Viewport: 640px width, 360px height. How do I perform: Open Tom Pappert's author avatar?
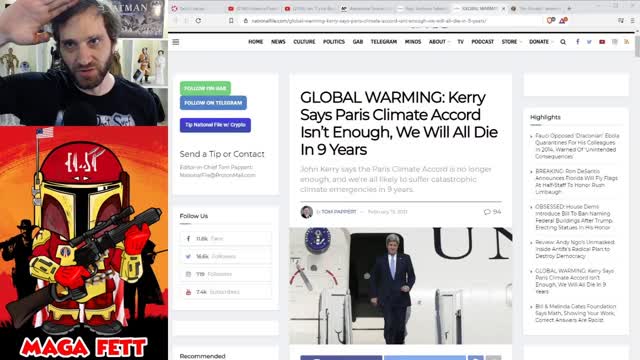307,212
